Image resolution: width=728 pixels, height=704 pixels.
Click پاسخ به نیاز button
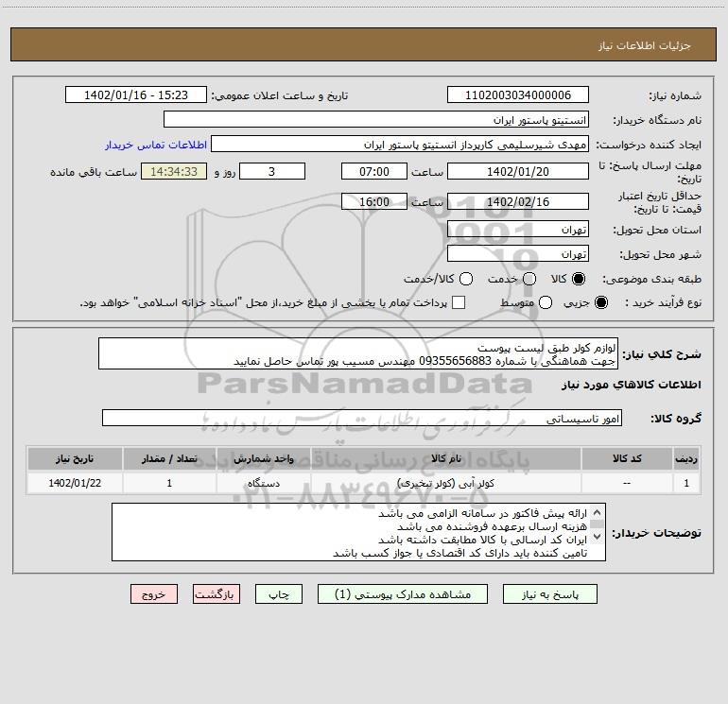(549, 594)
